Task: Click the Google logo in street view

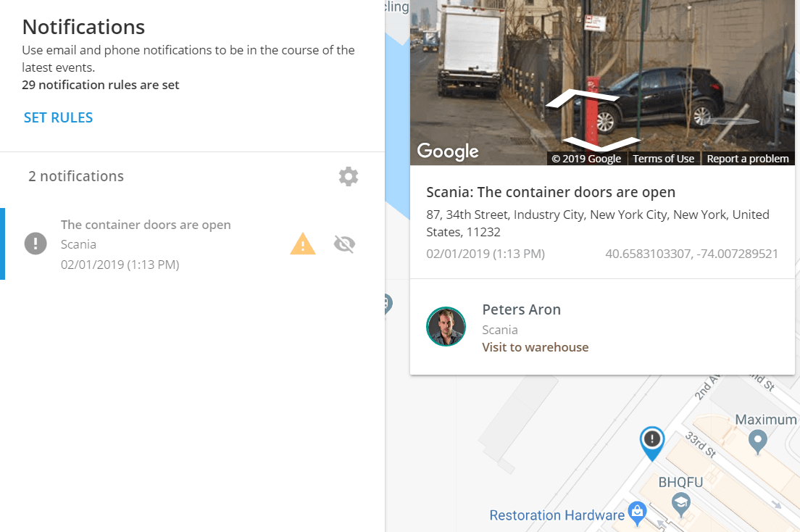Action: (x=447, y=151)
